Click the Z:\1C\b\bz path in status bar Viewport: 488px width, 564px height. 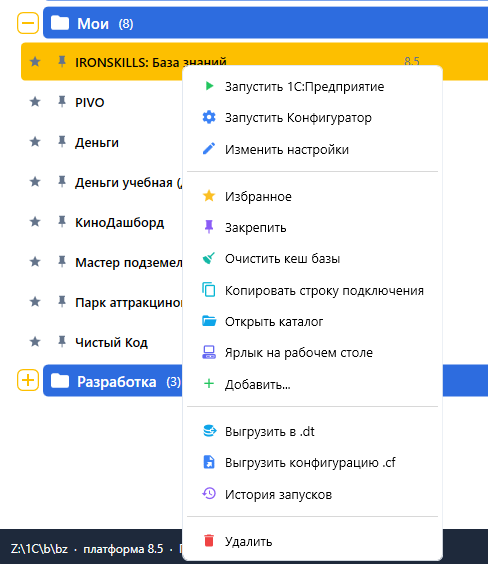coord(39,549)
